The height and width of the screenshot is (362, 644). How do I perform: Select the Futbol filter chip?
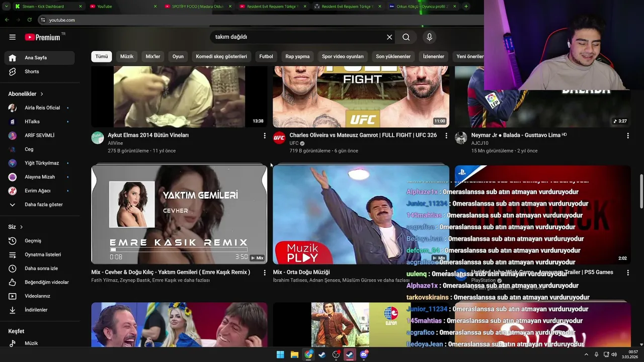coord(266,56)
